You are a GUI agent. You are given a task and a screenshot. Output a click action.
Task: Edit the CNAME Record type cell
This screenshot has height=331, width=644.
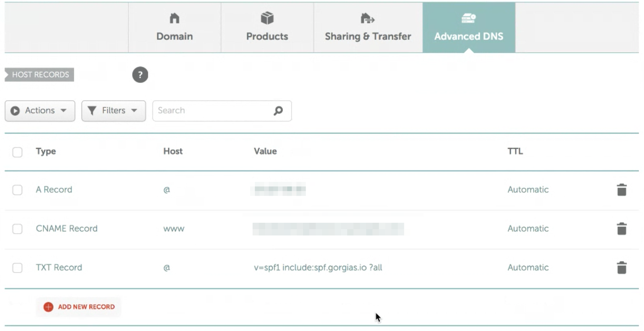coord(67,228)
